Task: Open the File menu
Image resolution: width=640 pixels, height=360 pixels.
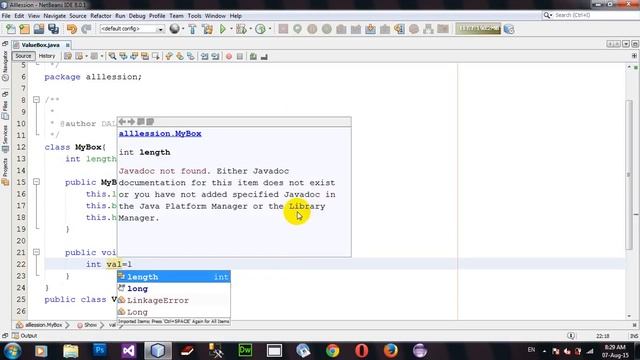Action: click(6, 16)
